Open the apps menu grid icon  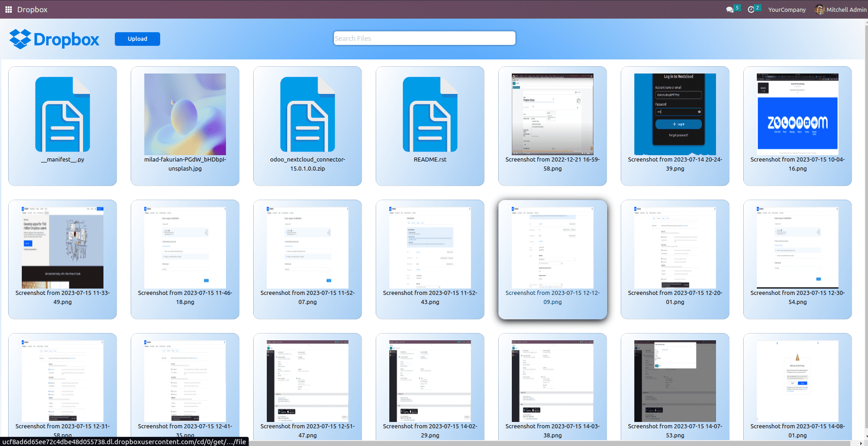[x=8, y=9]
